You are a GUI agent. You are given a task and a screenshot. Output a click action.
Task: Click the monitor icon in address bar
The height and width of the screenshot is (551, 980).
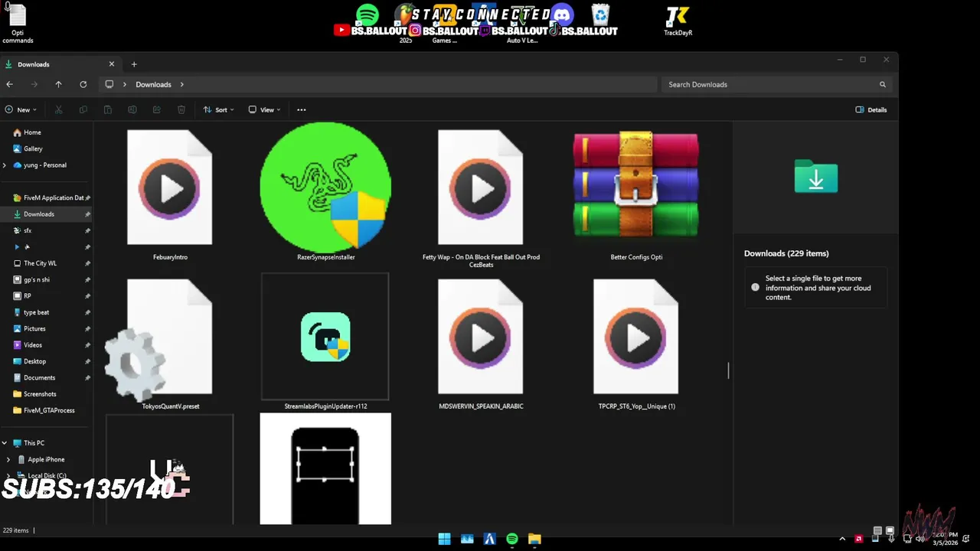tap(109, 84)
